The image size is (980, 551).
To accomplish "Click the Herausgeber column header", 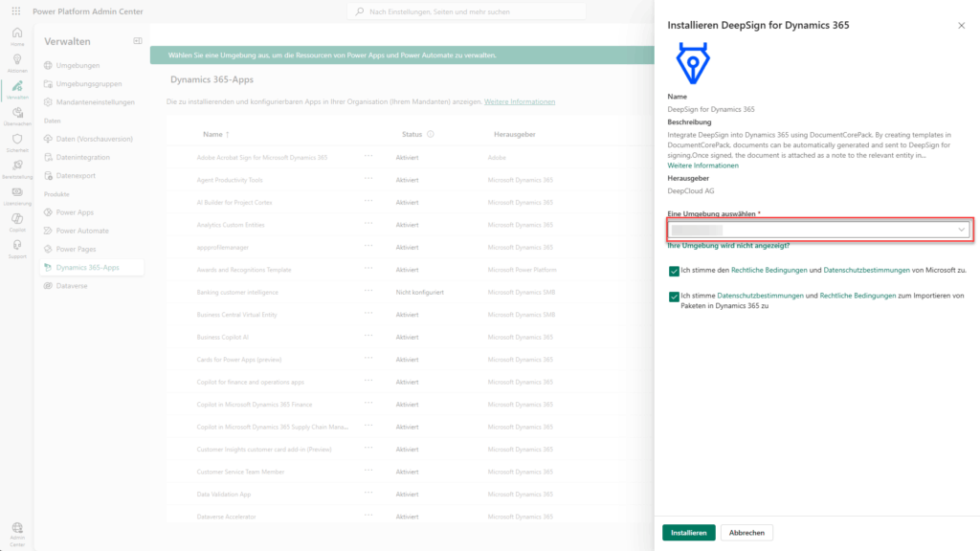I will coord(514,134).
